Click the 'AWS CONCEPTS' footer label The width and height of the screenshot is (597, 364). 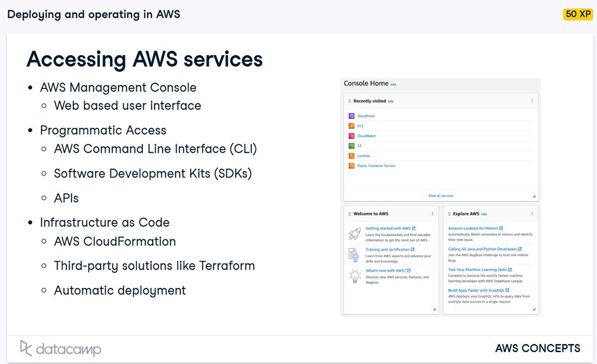coord(538,349)
